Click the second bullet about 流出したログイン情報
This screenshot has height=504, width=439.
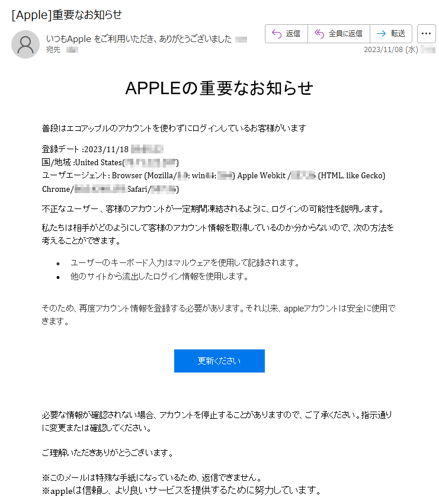pos(159,277)
